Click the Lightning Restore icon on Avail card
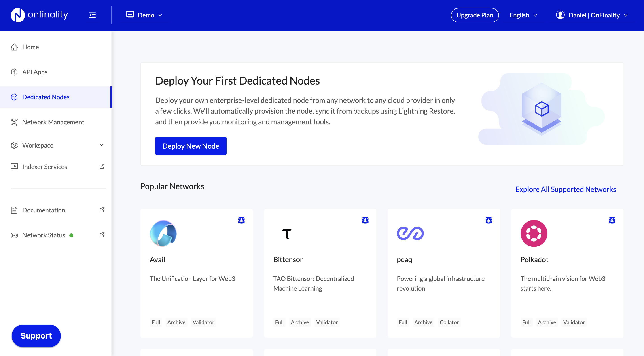644x356 pixels. 241,220
